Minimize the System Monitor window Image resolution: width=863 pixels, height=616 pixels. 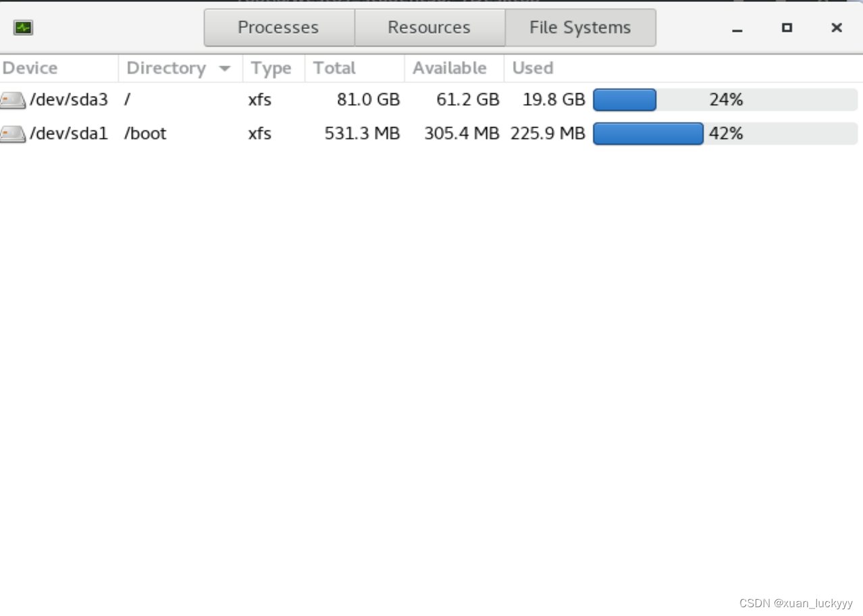coord(737,28)
